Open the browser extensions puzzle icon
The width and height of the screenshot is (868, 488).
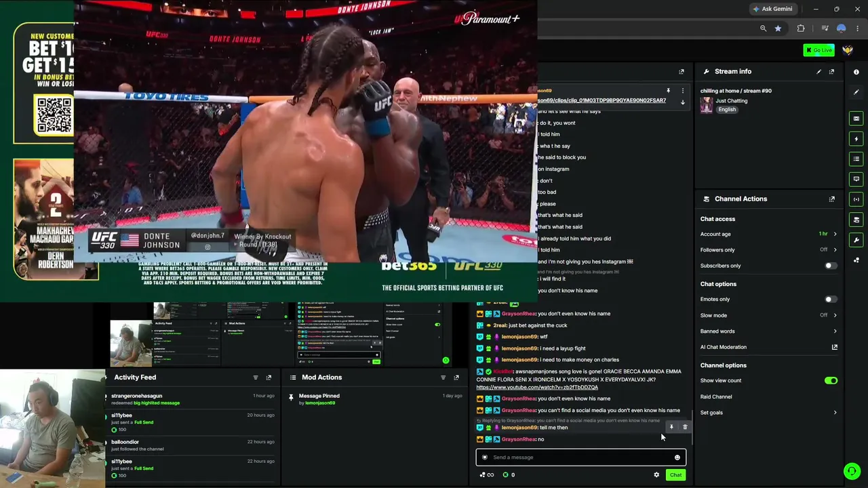pyautogui.click(x=801, y=28)
